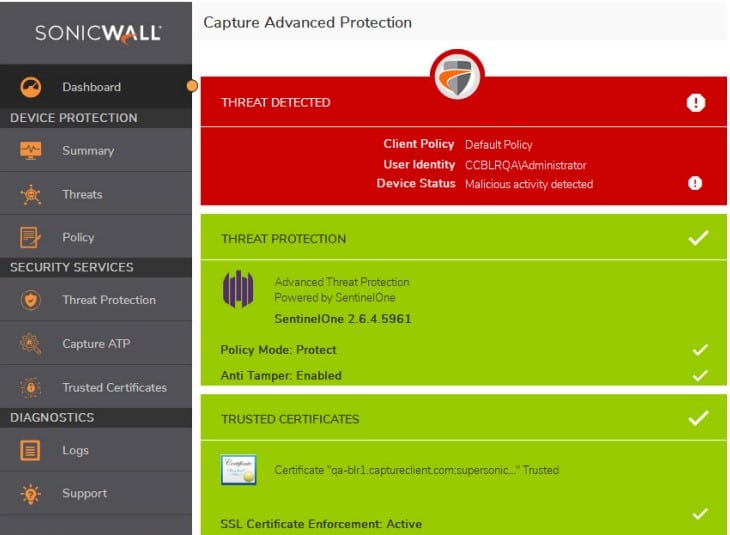The image size is (730, 535).
Task: Click the Threat Protection shield icon
Action: pos(31,300)
